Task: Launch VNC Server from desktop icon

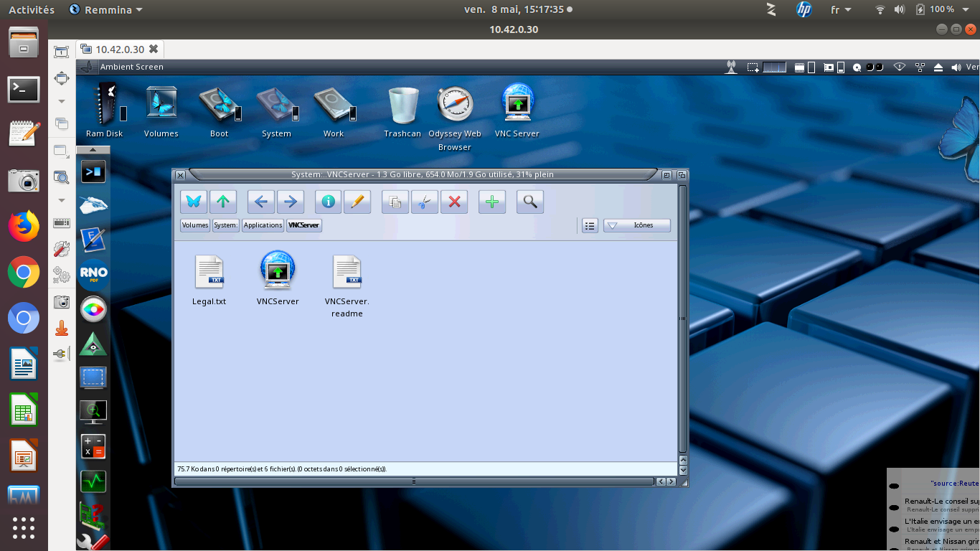Action: pos(517,101)
